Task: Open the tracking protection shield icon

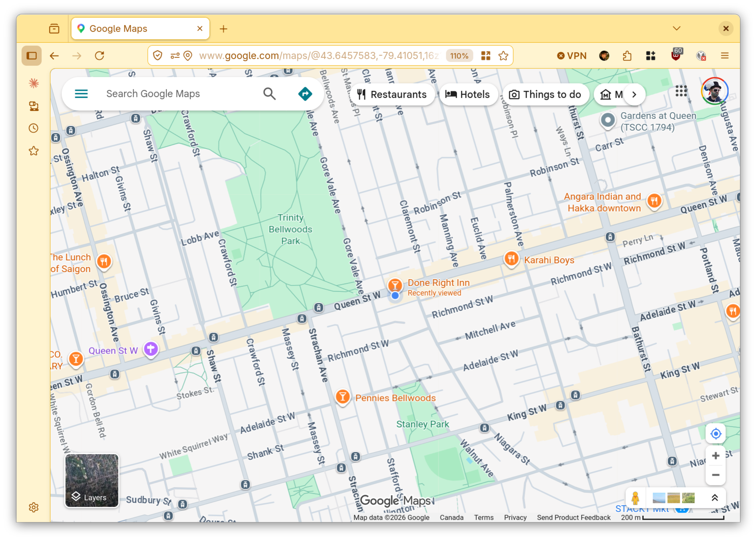Action: click(x=158, y=56)
